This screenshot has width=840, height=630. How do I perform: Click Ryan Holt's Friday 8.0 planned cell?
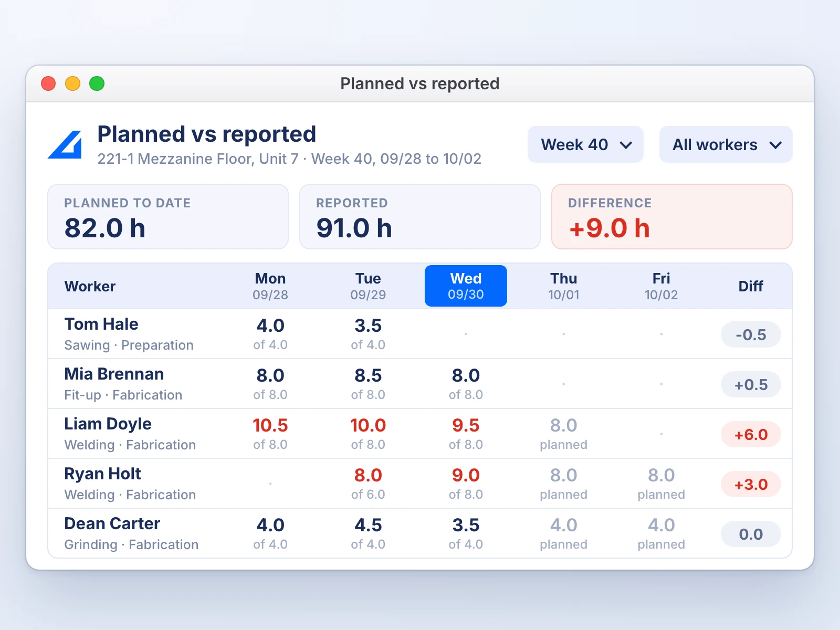pyautogui.click(x=661, y=484)
